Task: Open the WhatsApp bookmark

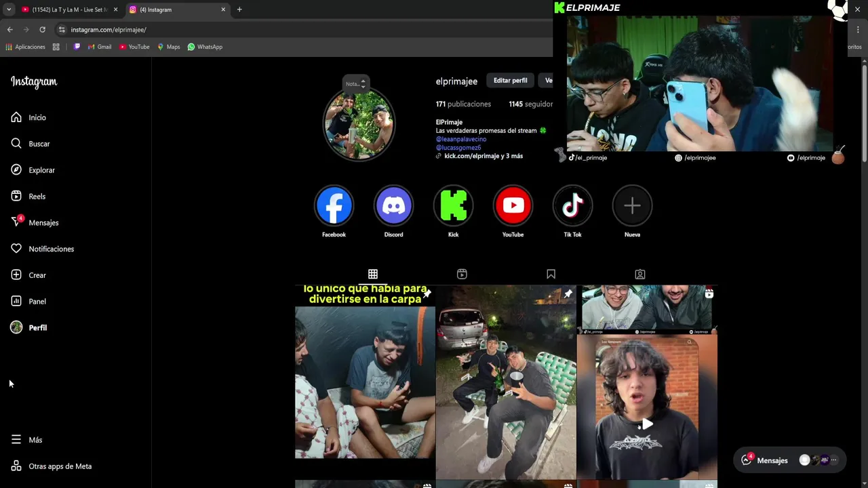Action: [205, 47]
